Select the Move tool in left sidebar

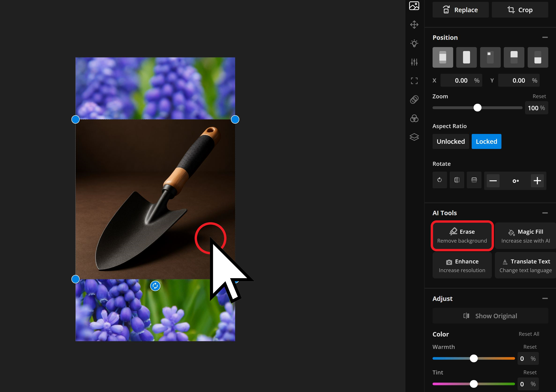(x=414, y=24)
